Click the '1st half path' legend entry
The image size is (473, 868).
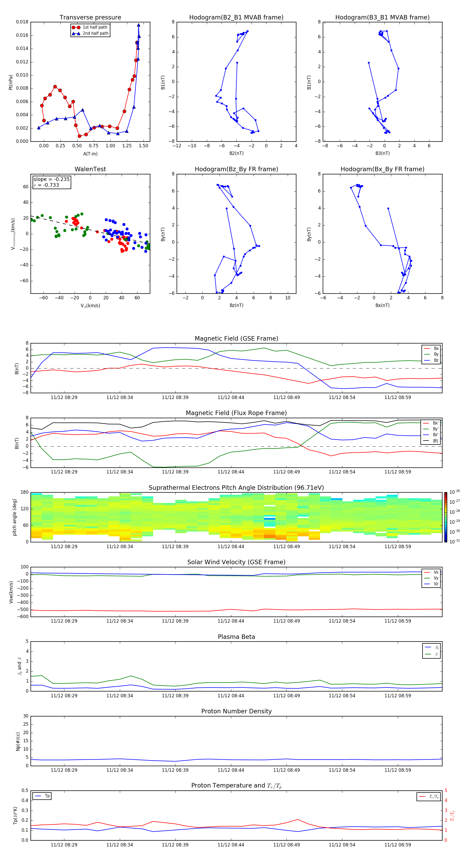pos(90,27)
